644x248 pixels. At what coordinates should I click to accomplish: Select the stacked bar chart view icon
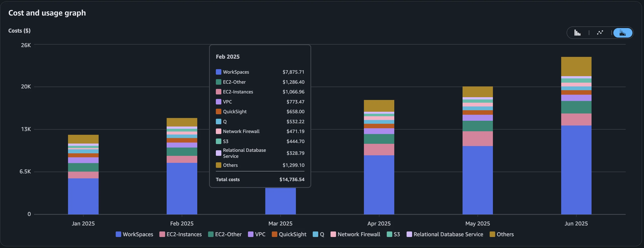623,33
